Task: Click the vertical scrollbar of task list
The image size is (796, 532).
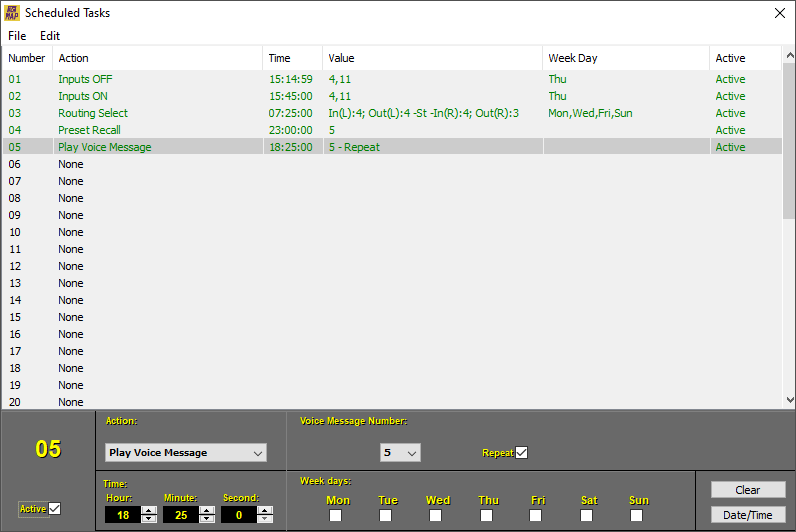Action: coord(788,300)
